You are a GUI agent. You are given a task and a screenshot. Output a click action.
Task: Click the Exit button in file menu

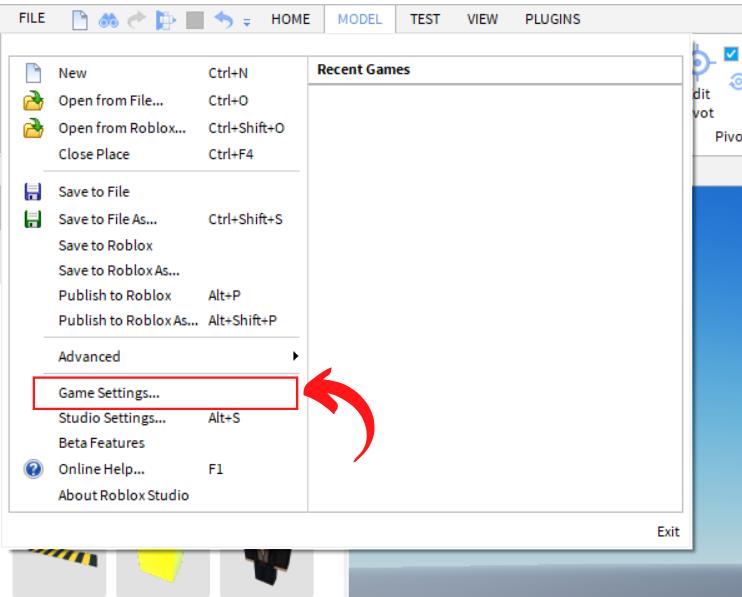[x=668, y=532]
